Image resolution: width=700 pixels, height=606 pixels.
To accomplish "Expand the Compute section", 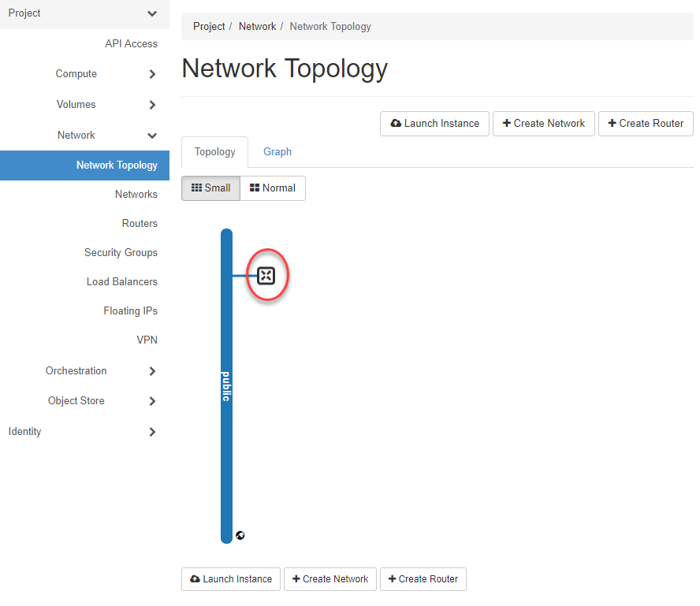I will click(x=152, y=75).
